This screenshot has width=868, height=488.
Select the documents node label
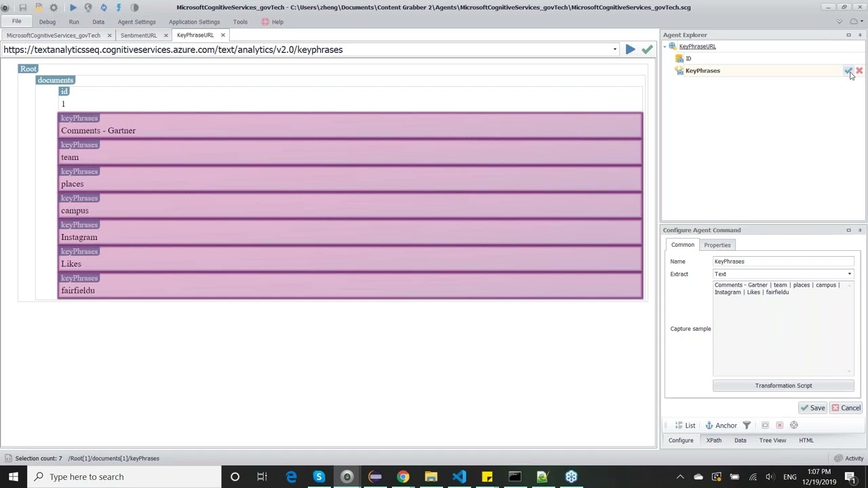pyautogui.click(x=55, y=80)
